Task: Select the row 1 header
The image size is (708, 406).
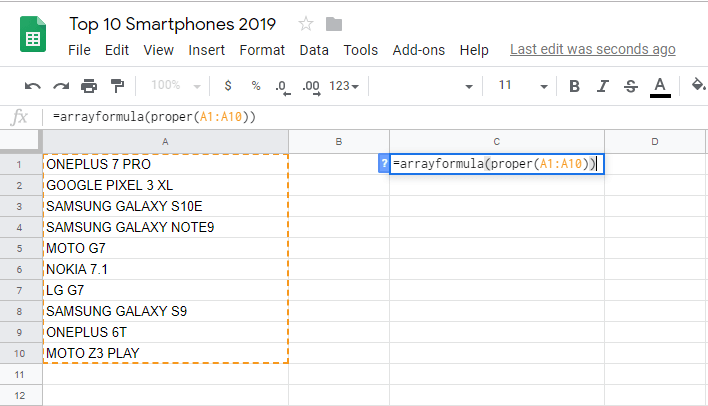Action: pos(19,164)
